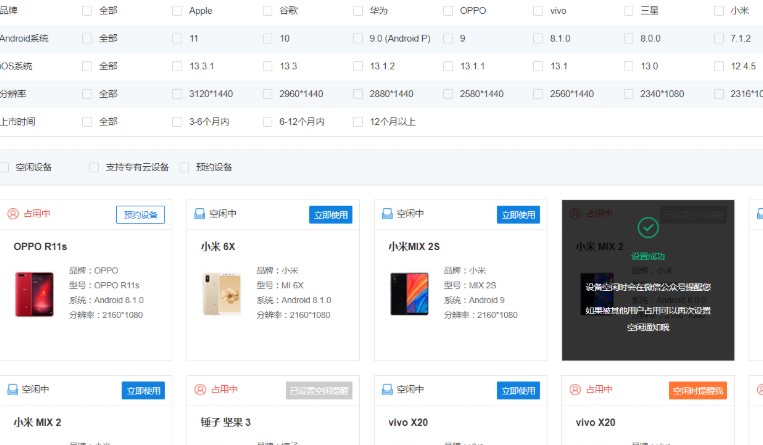
Task: Check the 2340*1080 resolution checkbox
Action: (628, 94)
